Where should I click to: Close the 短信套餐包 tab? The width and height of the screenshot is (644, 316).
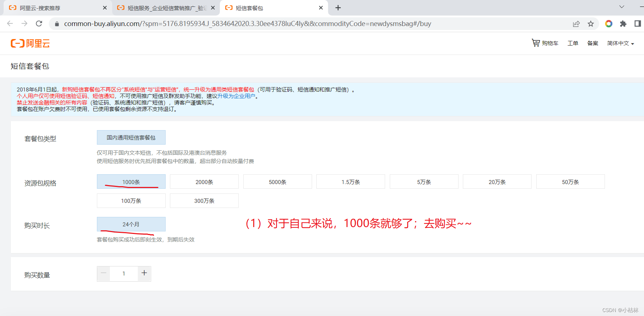coord(321,8)
